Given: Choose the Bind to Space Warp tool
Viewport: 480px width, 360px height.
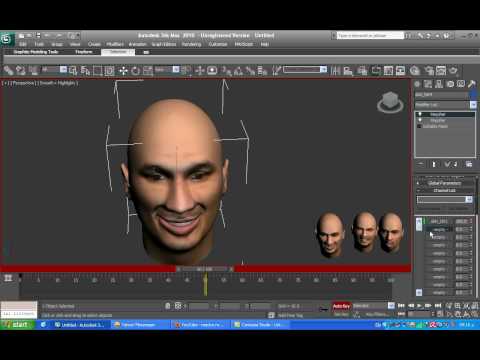Looking at the screenshot, I should click(x=33, y=70).
